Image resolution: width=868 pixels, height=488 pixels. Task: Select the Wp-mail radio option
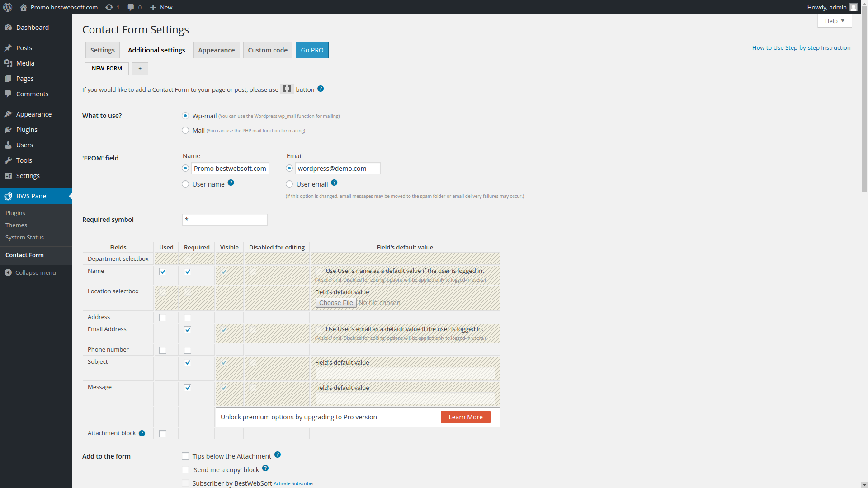[x=185, y=116]
